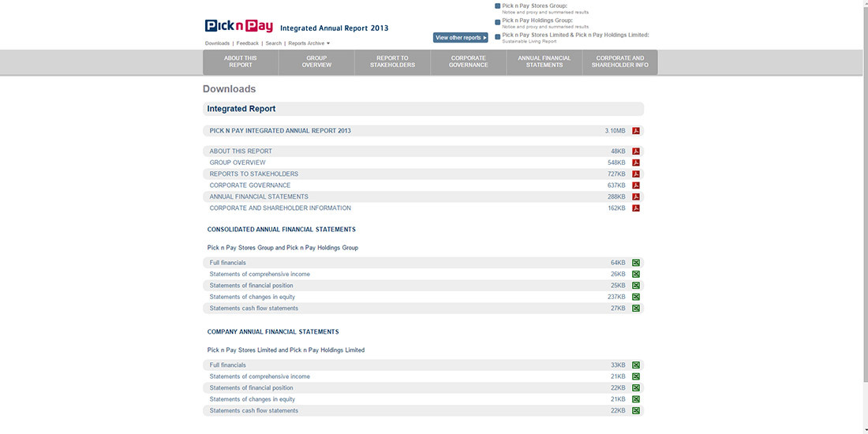Open PDF icon for Reports to Stakeholders
The width and height of the screenshot is (868, 434).
click(x=636, y=174)
